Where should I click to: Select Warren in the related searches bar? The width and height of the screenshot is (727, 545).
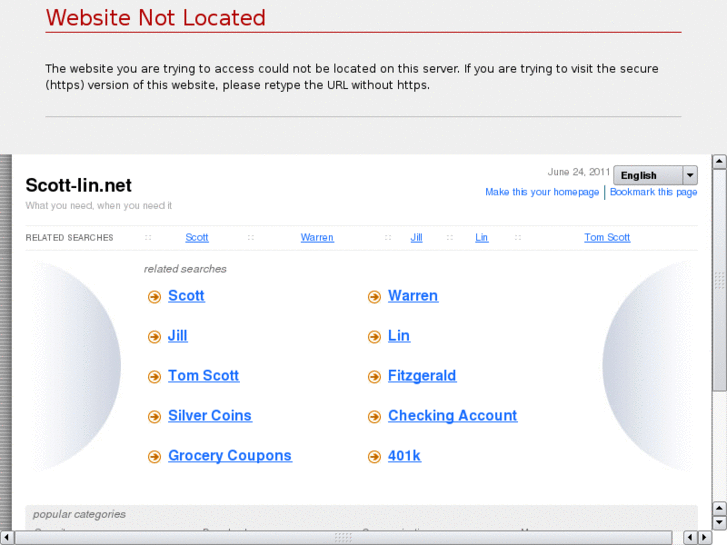coord(317,238)
